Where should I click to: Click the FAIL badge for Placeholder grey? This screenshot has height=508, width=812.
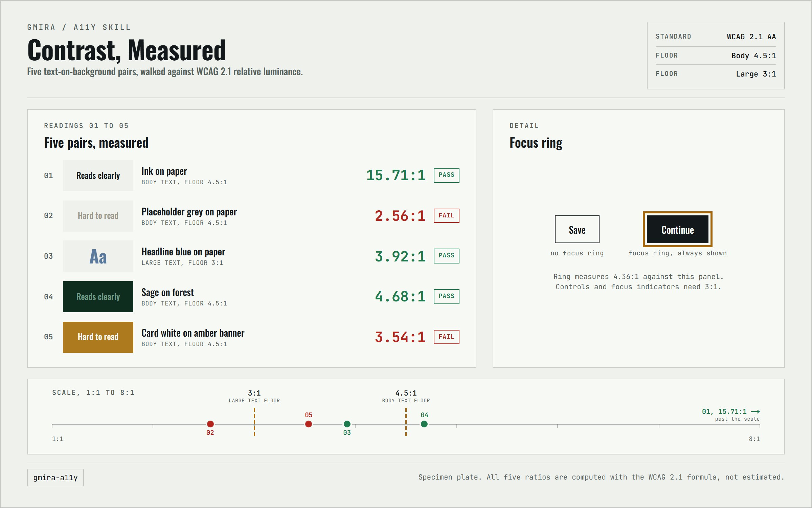pos(446,216)
